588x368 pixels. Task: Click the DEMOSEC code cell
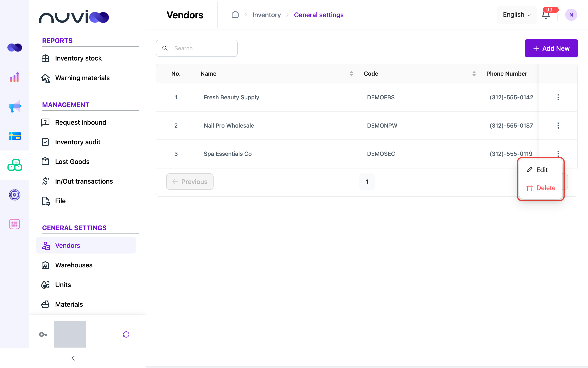point(381,154)
